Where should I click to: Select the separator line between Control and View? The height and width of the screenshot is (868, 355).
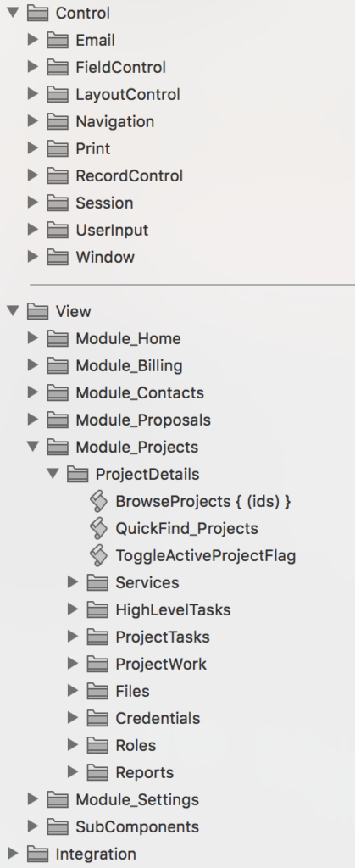pyautogui.click(x=192, y=285)
